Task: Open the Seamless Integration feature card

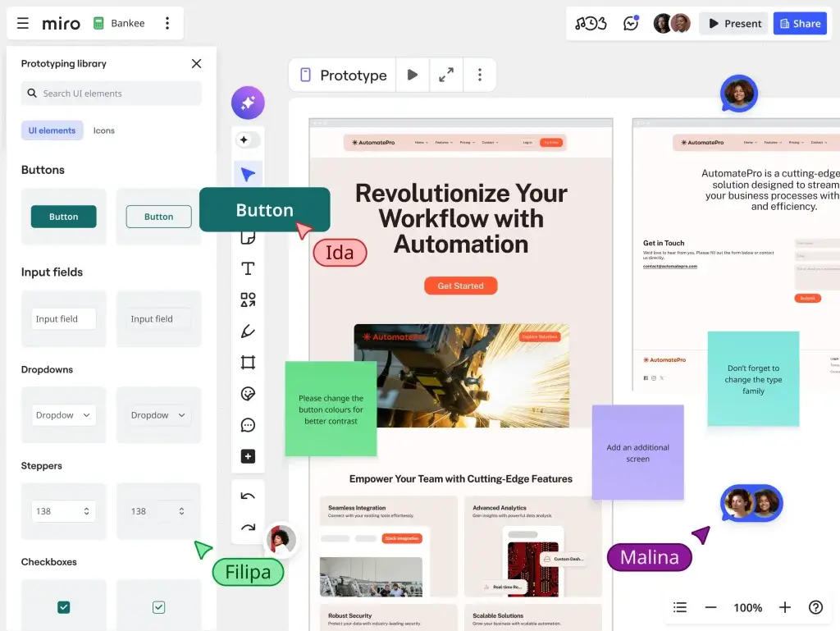Action: pos(389,546)
